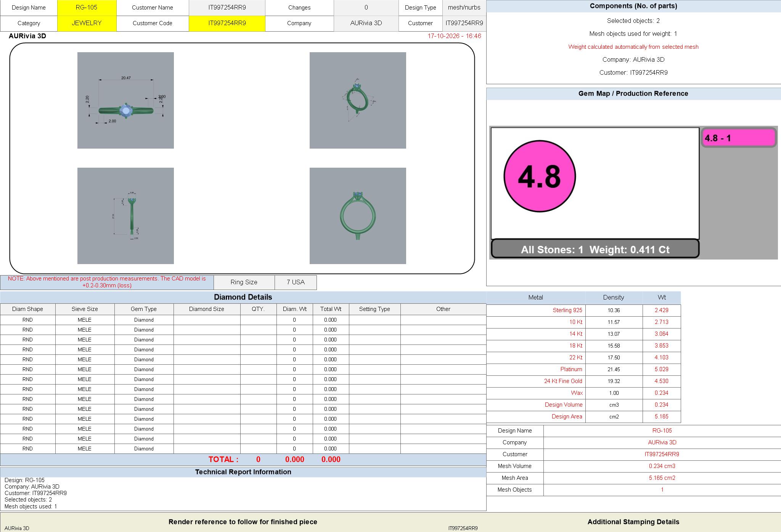Select the Mesh Area 5.165 cm2 value
Screen dimensions: 781x532
(662, 478)
